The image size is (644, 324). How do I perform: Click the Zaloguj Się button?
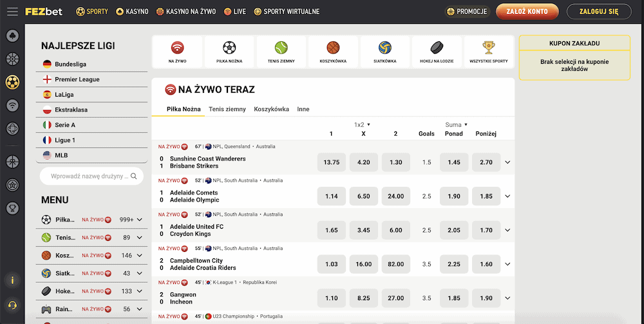click(599, 12)
